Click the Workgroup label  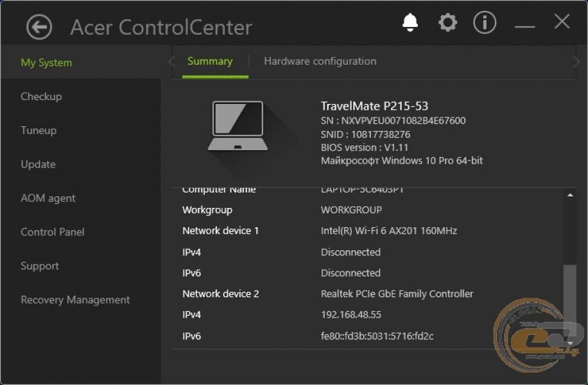[x=207, y=210]
